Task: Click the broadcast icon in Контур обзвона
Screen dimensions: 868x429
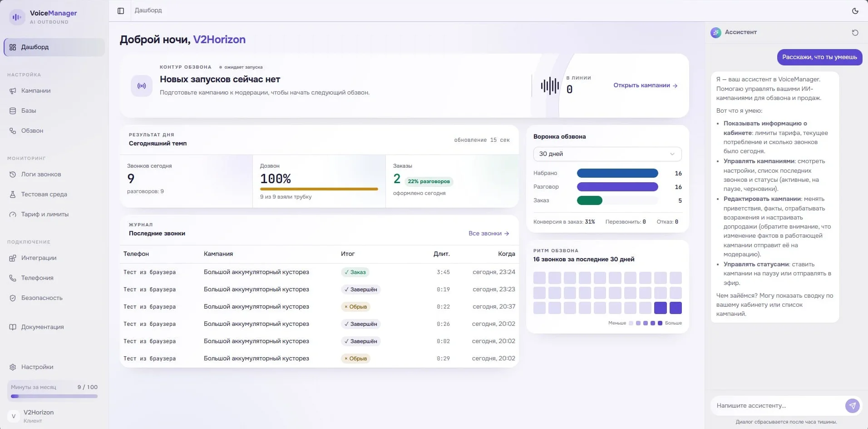Action: pyautogui.click(x=142, y=85)
